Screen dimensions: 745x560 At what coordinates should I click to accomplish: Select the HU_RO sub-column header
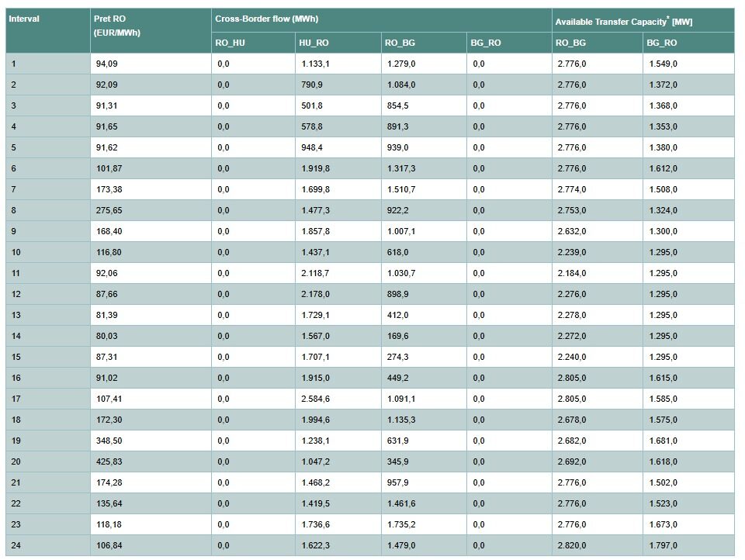coord(314,43)
